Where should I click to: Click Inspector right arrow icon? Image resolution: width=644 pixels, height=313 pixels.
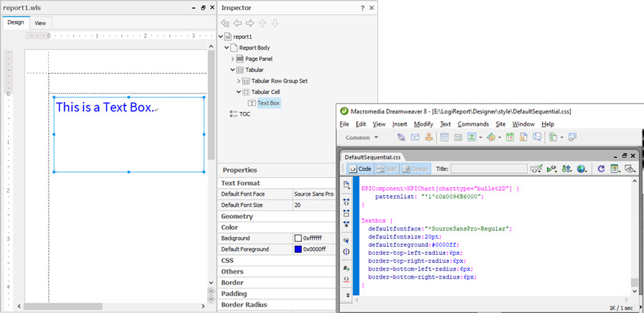250,24
